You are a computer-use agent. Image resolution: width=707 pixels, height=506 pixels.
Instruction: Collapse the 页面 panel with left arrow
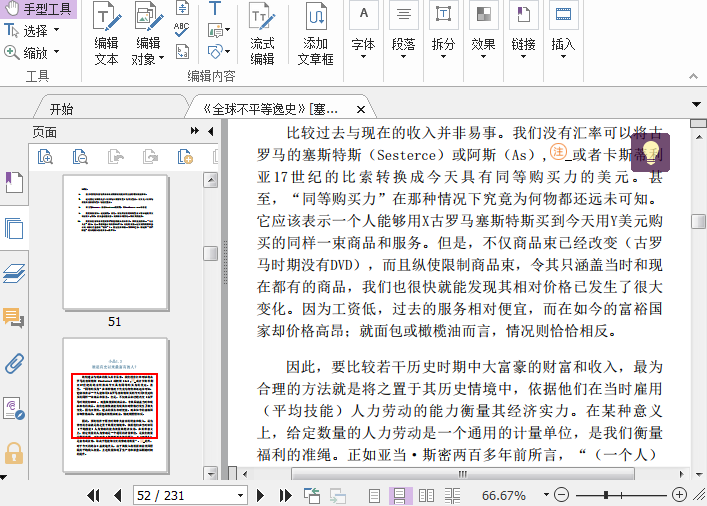211,131
